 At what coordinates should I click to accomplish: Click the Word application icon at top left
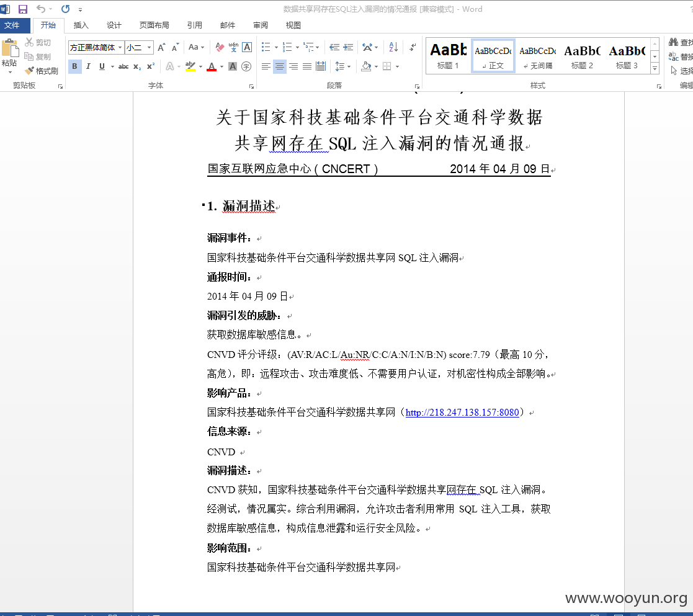[6, 9]
